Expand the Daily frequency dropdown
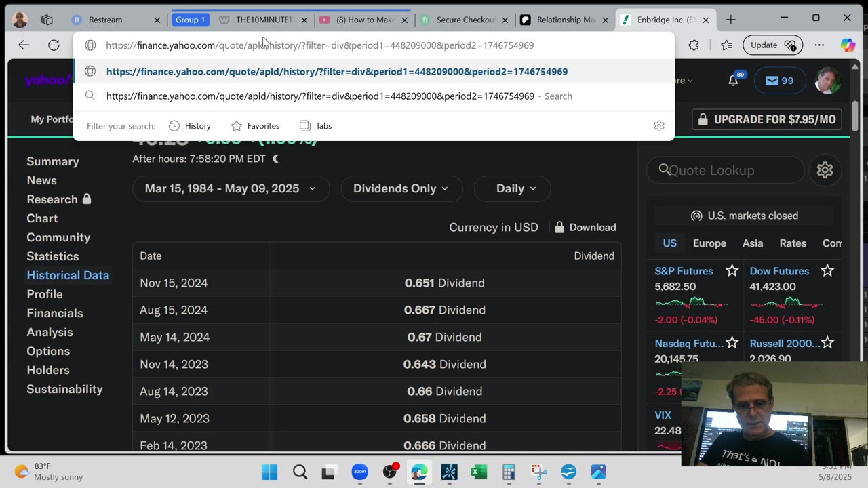The image size is (868, 488). tap(512, 188)
